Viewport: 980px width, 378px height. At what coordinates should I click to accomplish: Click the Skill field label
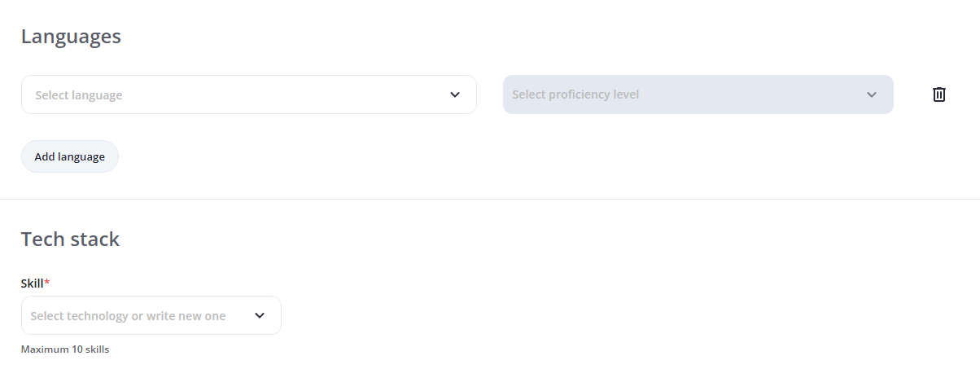tap(32, 283)
